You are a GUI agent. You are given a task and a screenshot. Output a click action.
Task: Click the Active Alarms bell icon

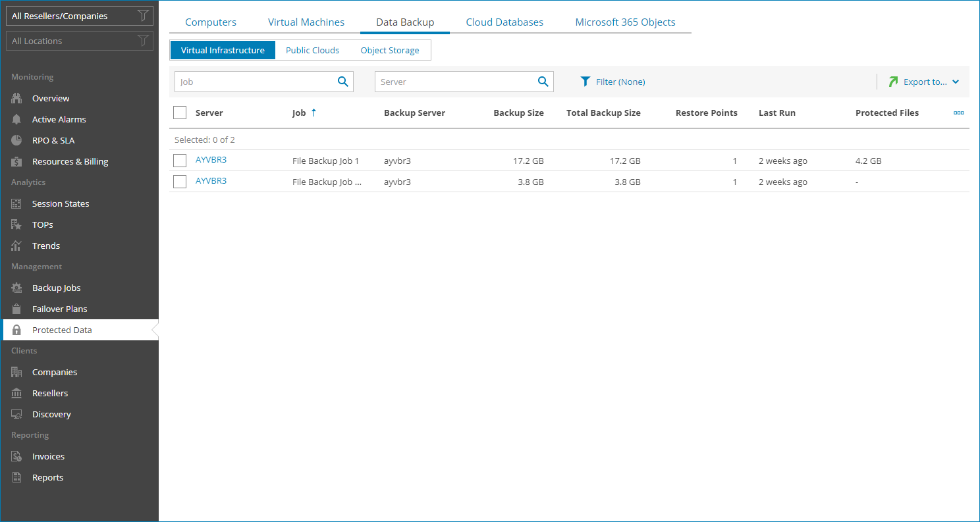click(x=17, y=120)
